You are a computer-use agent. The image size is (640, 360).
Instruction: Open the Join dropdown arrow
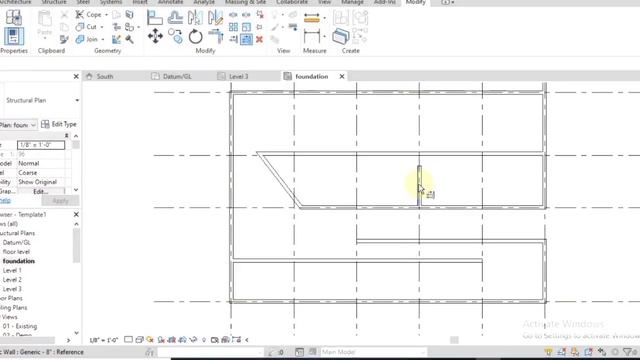tap(103, 40)
